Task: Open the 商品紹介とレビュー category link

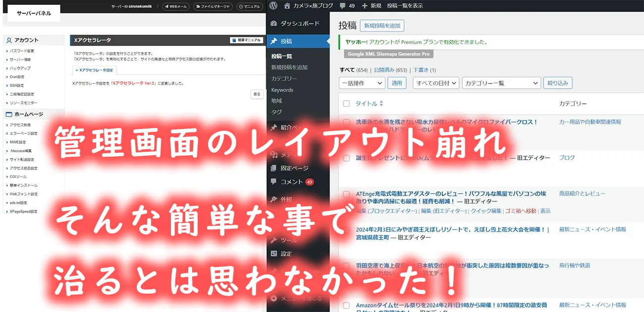Action: click(x=582, y=193)
